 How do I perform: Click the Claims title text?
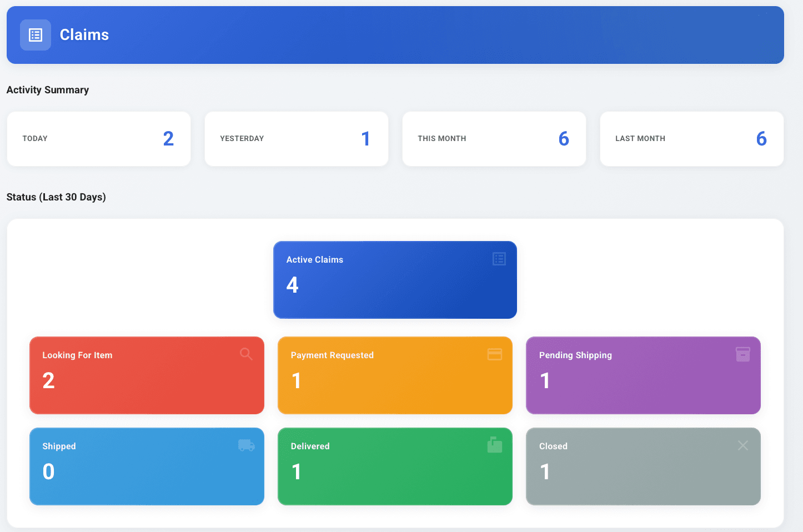tap(84, 34)
